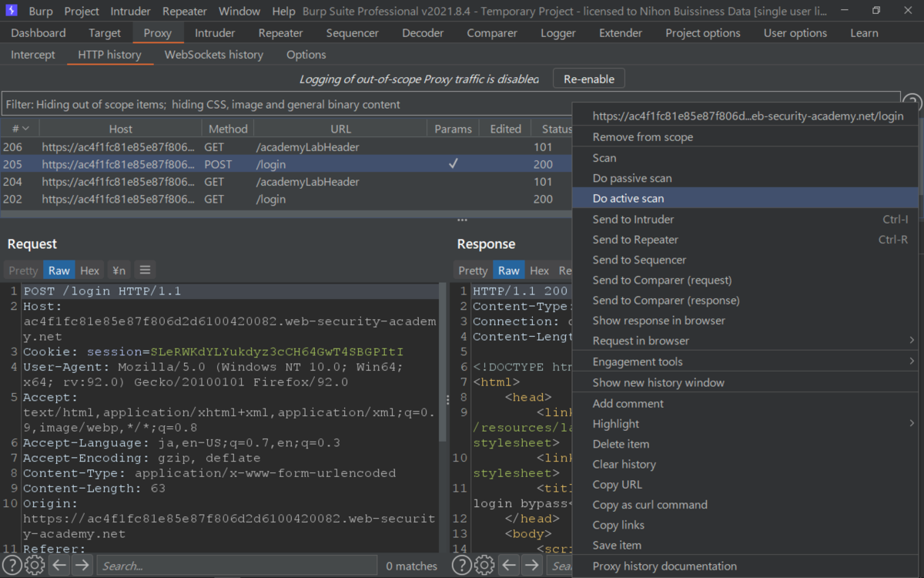Screen dimensions: 924x578
Task: Switch Response view to Hex
Action: [540, 270]
